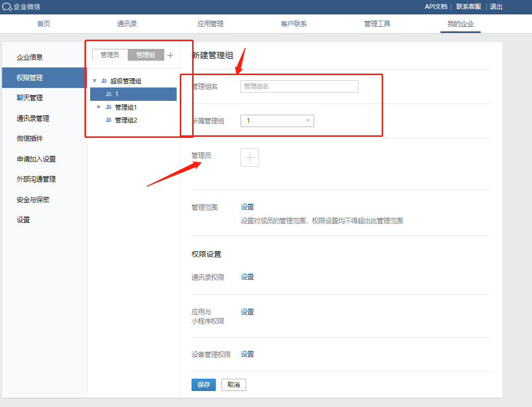Open the 所属管理组 dropdown
The image size is (532, 407).
[x=277, y=121]
